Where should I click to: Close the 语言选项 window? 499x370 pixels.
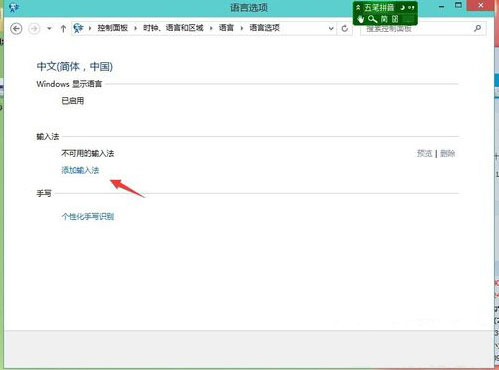481,5
